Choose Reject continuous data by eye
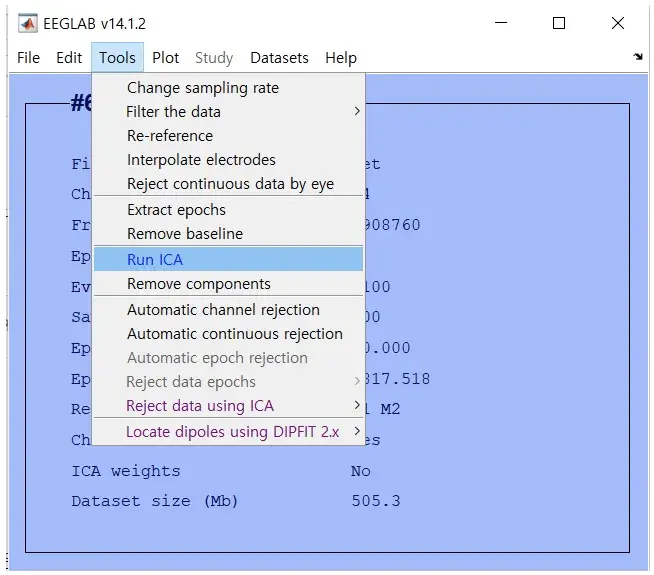The width and height of the screenshot is (654, 575). tap(230, 184)
